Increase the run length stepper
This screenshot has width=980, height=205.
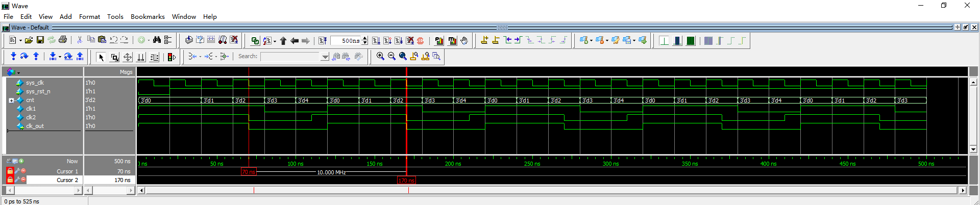click(364, 39)
